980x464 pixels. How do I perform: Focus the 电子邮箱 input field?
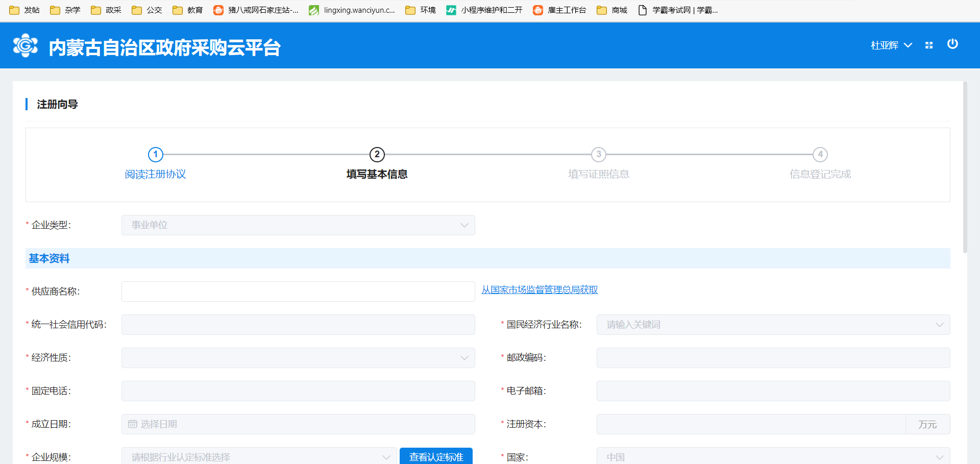coord(773,391)
